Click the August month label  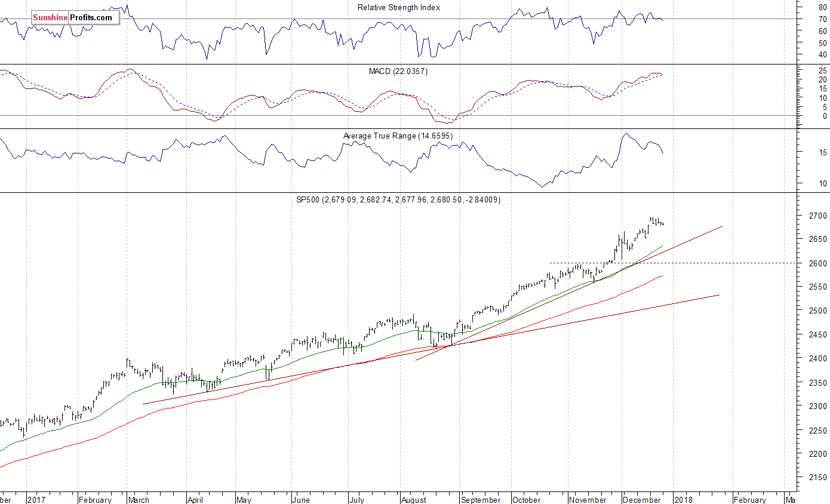414,500
